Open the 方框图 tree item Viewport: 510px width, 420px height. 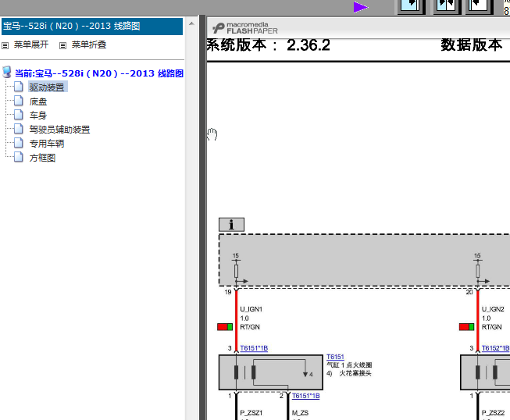click(x=42, y=158)
